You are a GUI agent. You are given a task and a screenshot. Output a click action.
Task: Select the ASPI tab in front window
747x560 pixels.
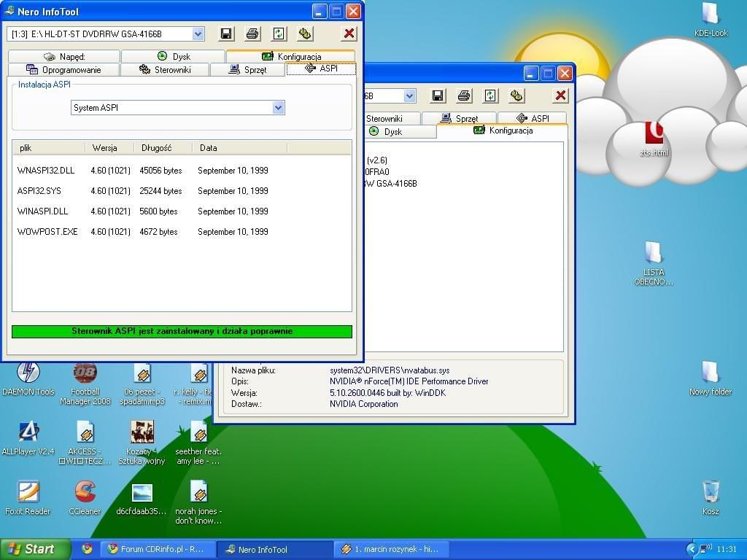[x=321, y=69]
